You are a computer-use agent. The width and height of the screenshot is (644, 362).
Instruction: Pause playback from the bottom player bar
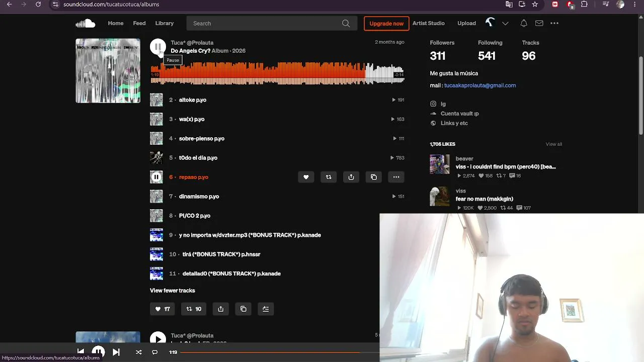click(x=98, y=352)
